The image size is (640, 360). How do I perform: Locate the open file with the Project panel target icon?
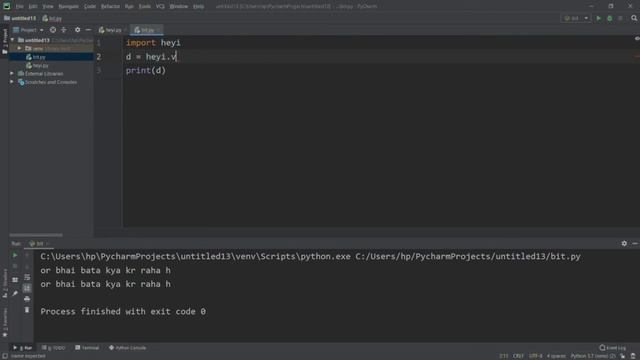pos(53,30)
